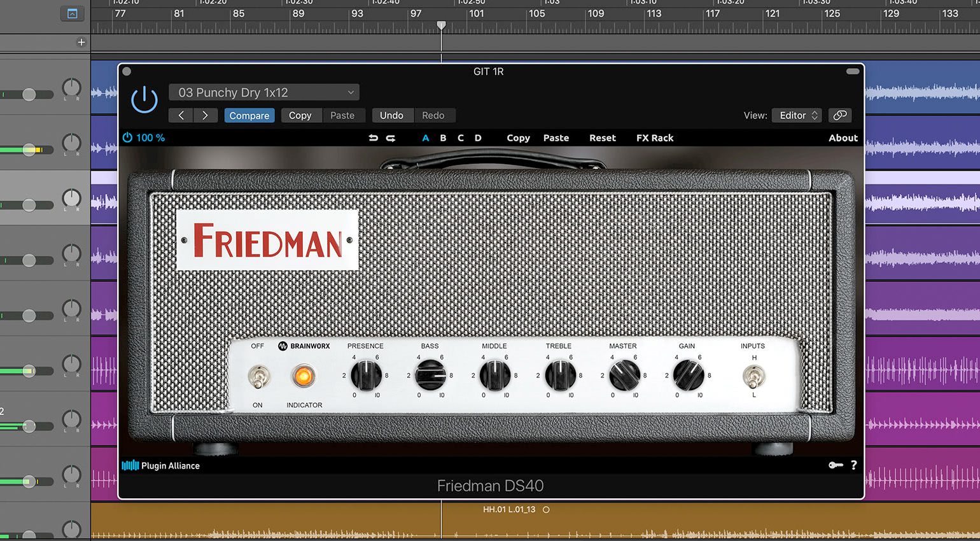Click the Friedman logo badge
This screenshot has height=541, width=980.
coord(267,241)
